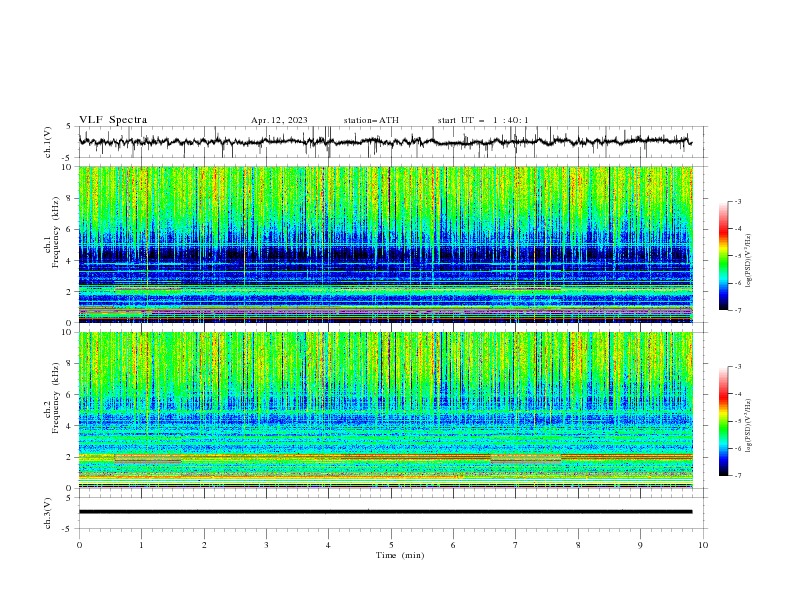Click the "-4" tick on ch.2 color bar
792x612 pixels.
click(738, 394)
